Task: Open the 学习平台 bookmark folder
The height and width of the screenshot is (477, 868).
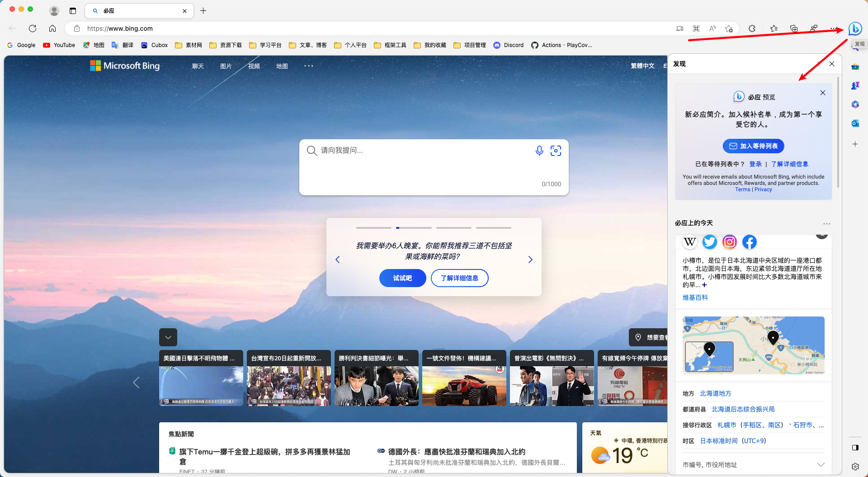Action: pos(265,45)
